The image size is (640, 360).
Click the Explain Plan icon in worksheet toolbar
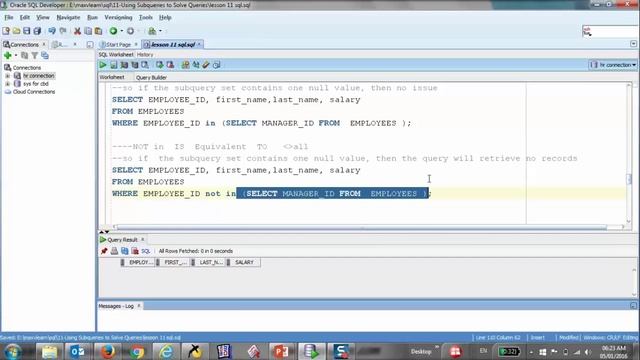124,65
